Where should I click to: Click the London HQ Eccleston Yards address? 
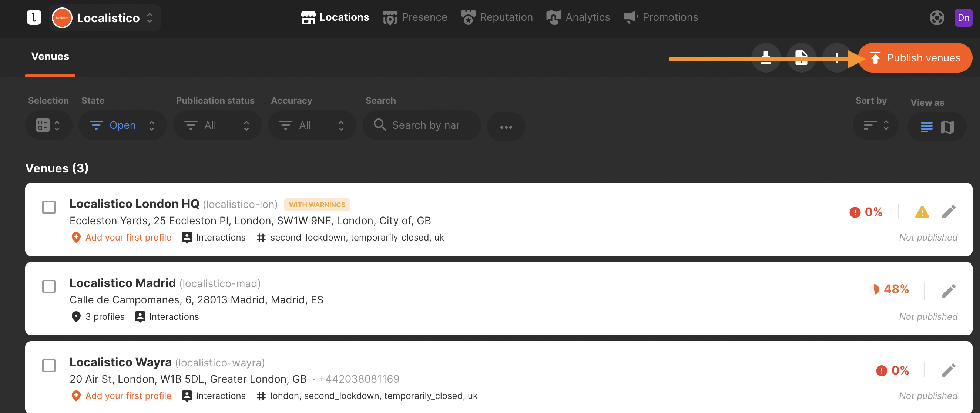tap(250, 221)
